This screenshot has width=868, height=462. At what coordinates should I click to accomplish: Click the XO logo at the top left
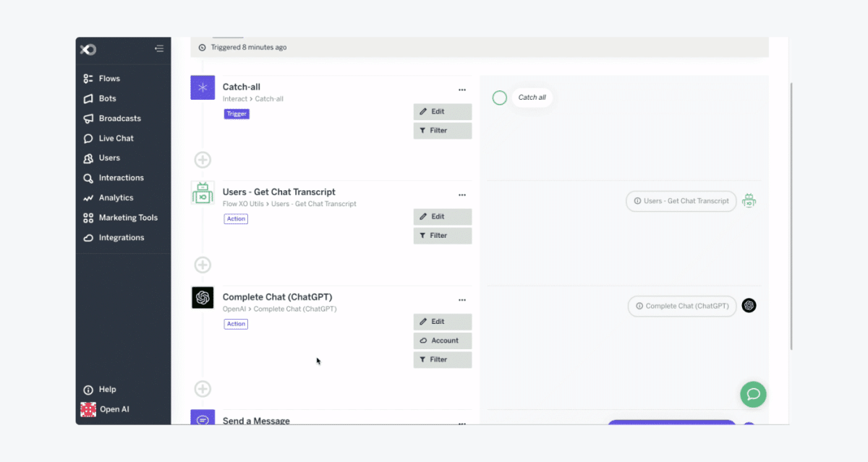click(x=88, y=49)
